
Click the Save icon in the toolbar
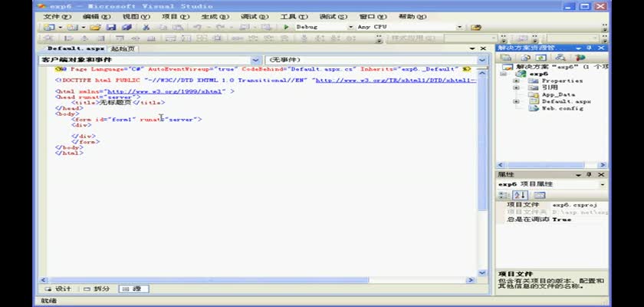coord(110,27)
